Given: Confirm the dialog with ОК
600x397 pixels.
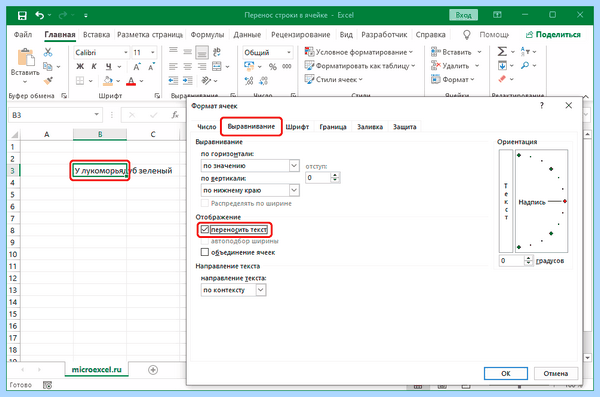Looking at the screenshot, I should (506, 373).
